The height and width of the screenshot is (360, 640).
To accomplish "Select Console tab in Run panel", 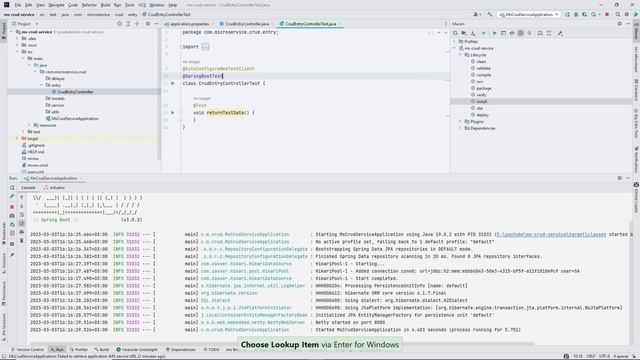I will (x=28, y=188).
